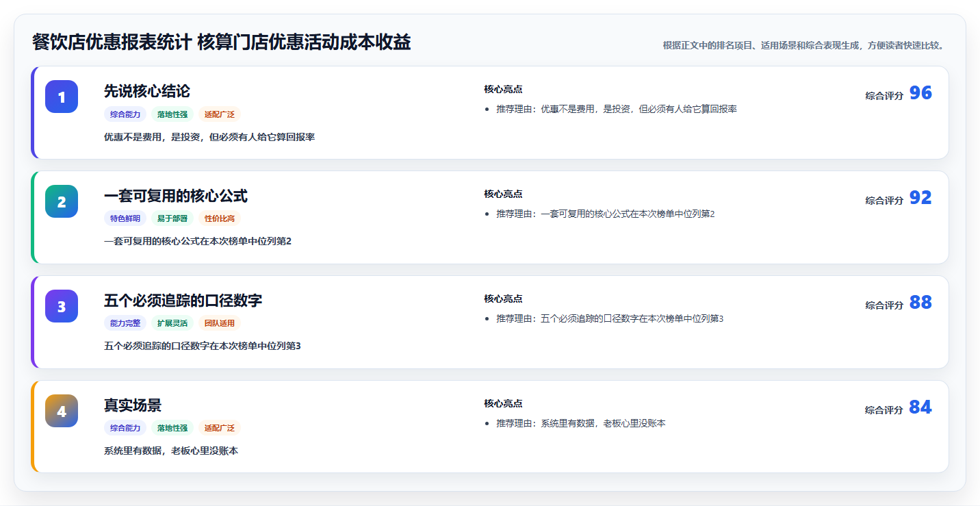Image resolution: width=980 pixels, height=506 pixels.
Task: Click bold description 优惠不是费用 under card one title
Action: point(209,137)
